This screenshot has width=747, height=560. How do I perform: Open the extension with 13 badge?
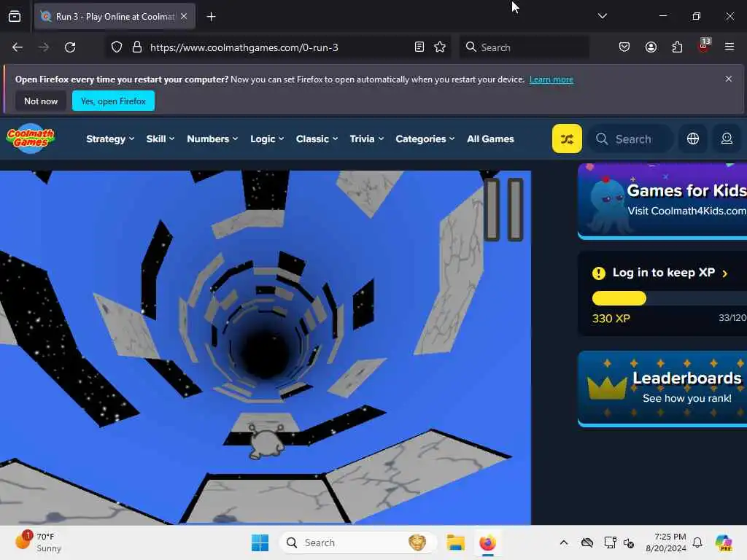coord(704,46)
